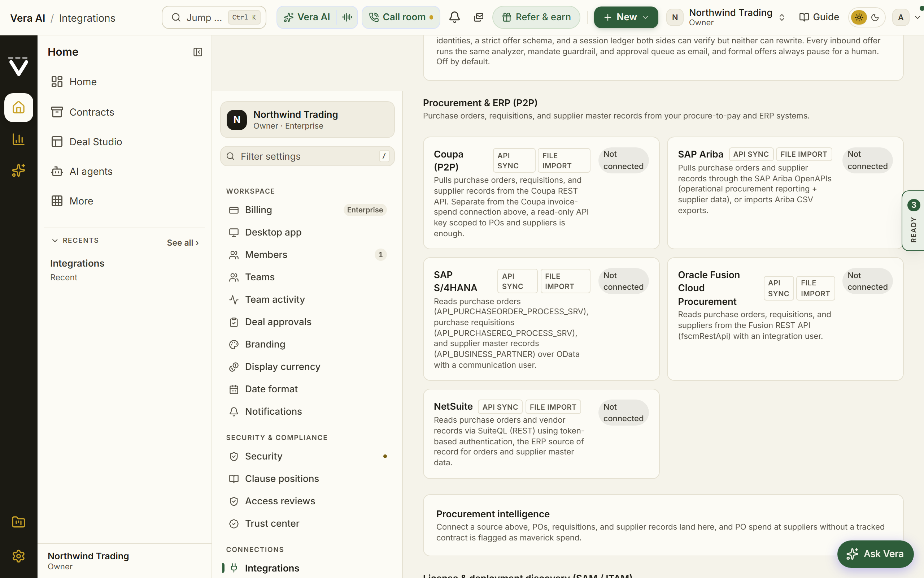The width and height of the screenshot is (924, 578).
Task: Open the notifications bell in top bar
Action: pyautogui.click(x=454, y=17)
